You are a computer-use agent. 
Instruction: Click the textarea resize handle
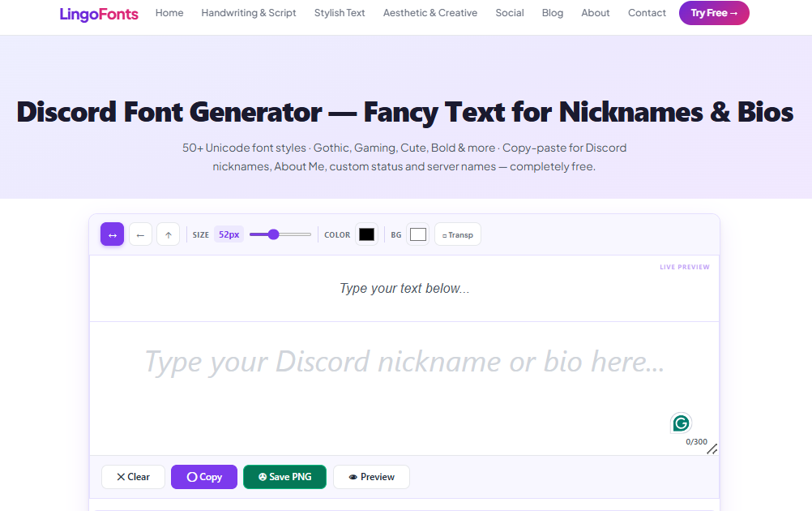pos(712,449)
